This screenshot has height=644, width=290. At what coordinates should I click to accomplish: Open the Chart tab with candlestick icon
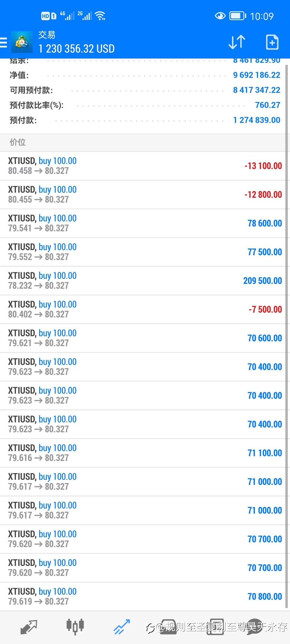coord(75,627)
